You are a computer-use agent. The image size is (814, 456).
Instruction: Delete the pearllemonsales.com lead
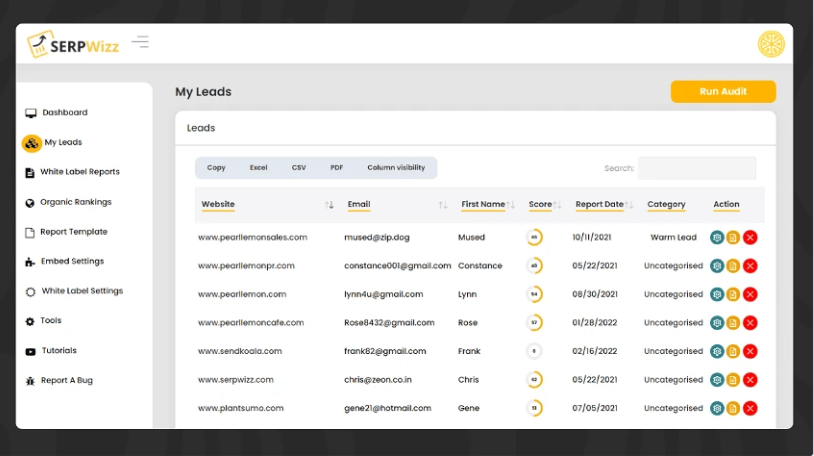coord(750,238)
